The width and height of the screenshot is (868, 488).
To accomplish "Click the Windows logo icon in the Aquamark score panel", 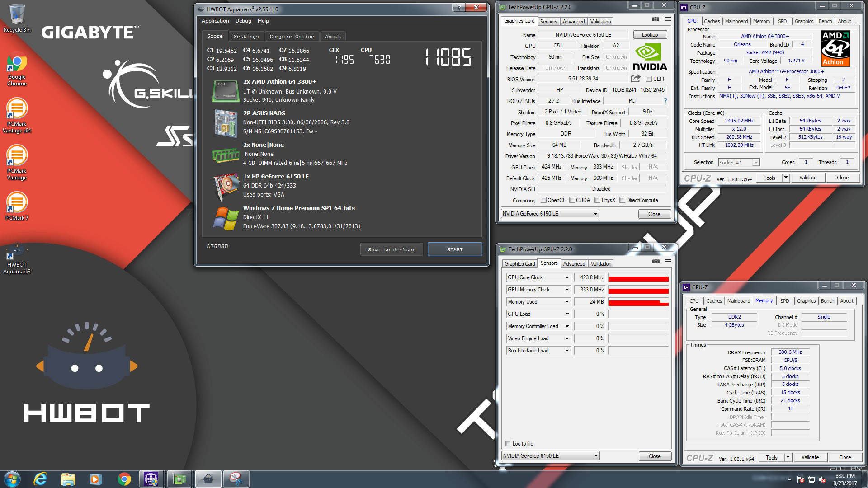I will (x=225, y=218).
